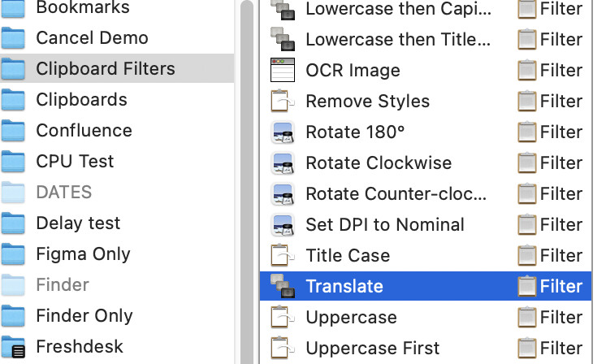Select the Clipboards macro group

click(x=117, y=99)
